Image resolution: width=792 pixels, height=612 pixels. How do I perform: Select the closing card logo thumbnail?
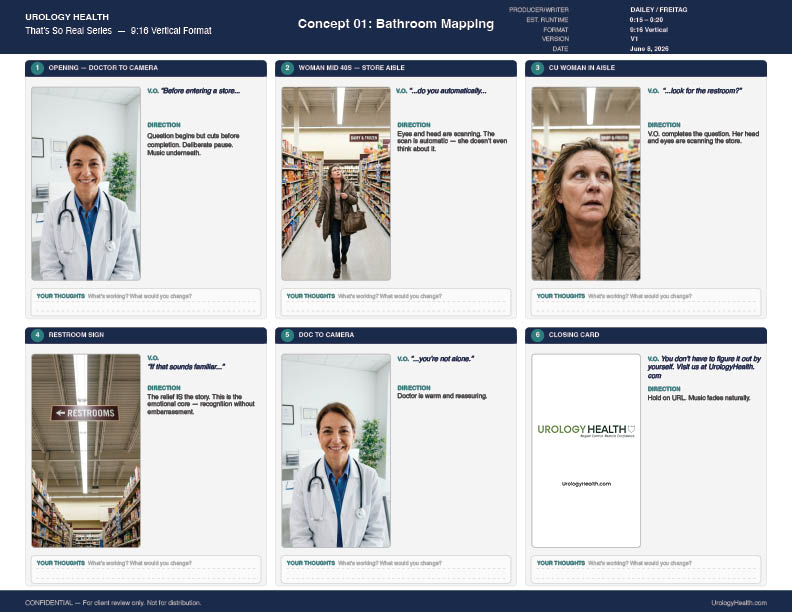pyautogui.click(x=586, y=451)
